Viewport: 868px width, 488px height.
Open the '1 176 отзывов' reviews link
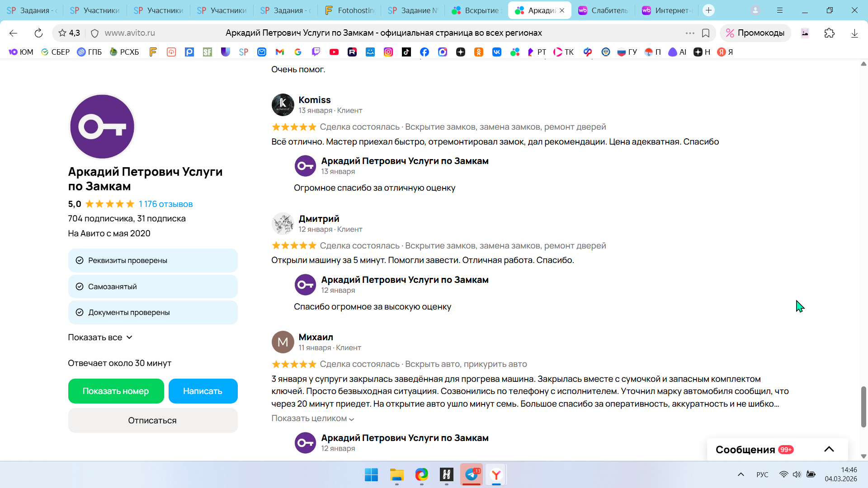pyautogui.click(x=165, y=204)
